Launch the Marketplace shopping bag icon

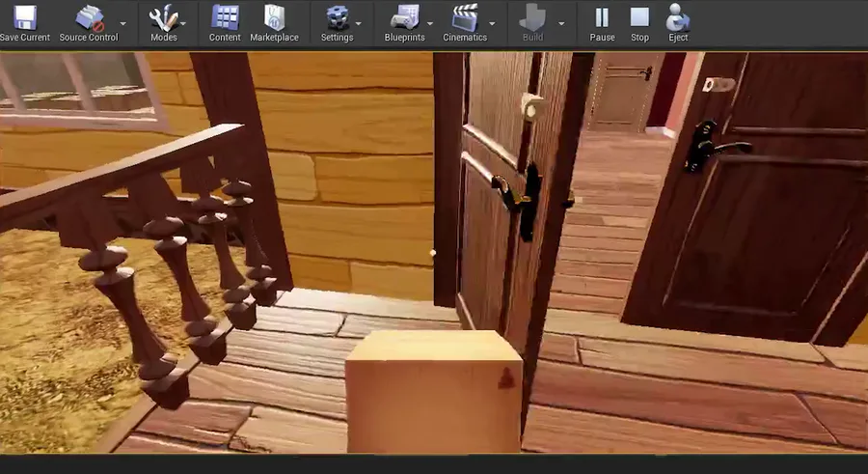(x=274, y=17)
